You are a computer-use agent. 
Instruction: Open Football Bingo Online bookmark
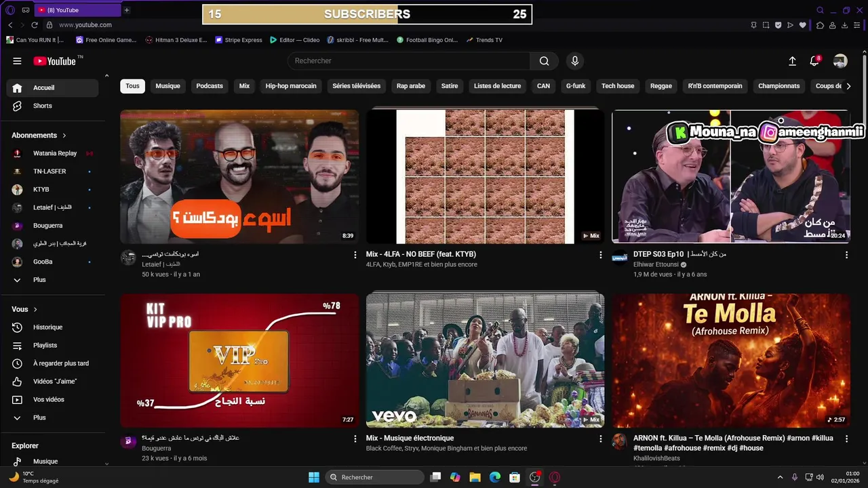point(427,40)
